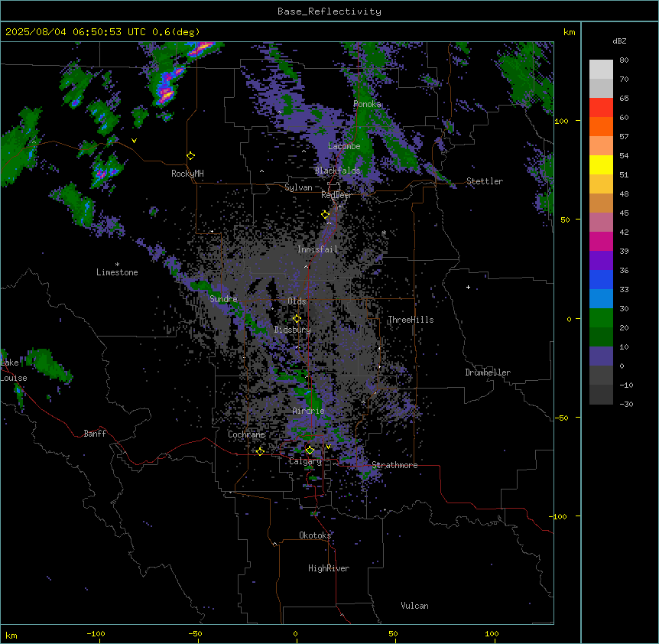Click the HighRiver label
The height and width of the screenshot is (644, 659).
329,568
